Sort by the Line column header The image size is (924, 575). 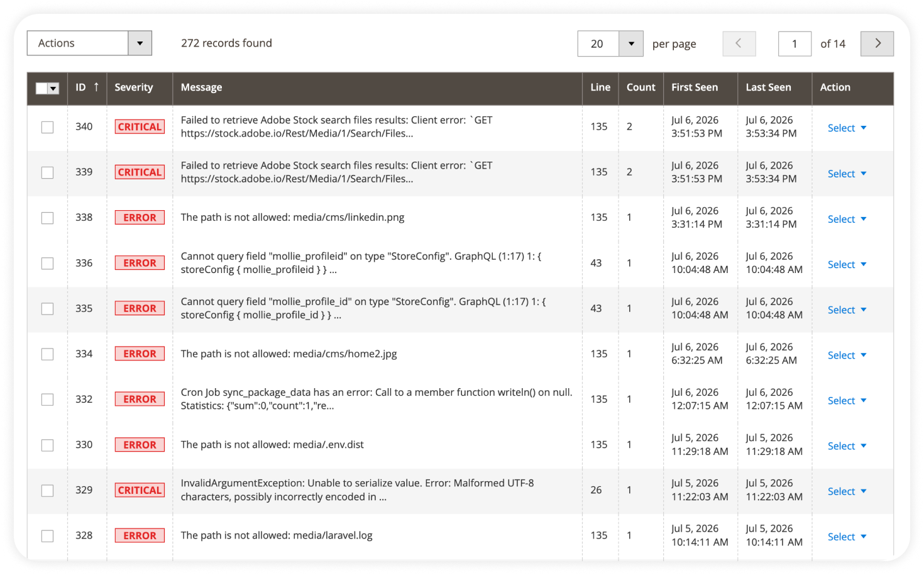(600, 87)
